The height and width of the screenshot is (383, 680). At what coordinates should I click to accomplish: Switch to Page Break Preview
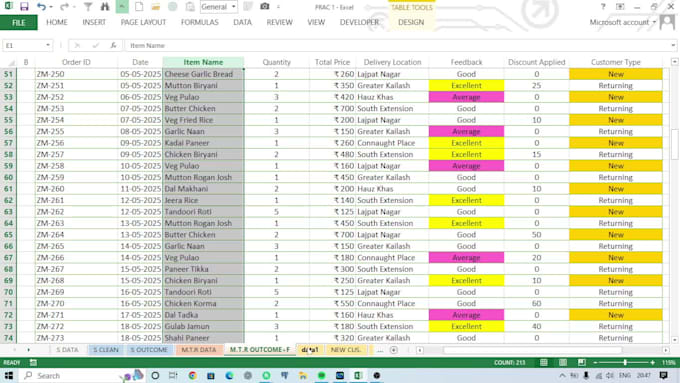click(582, 362)
